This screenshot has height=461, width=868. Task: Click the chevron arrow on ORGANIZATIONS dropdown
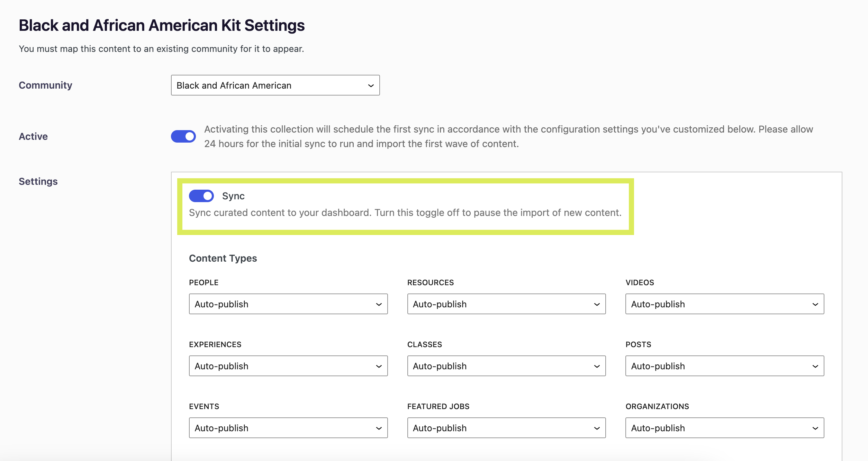point(815,428)
